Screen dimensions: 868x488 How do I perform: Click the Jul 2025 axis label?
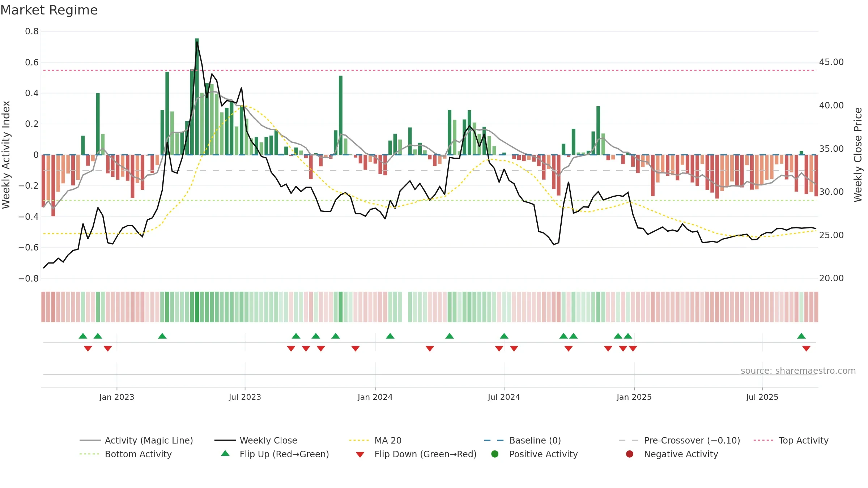tap(762, 397)
